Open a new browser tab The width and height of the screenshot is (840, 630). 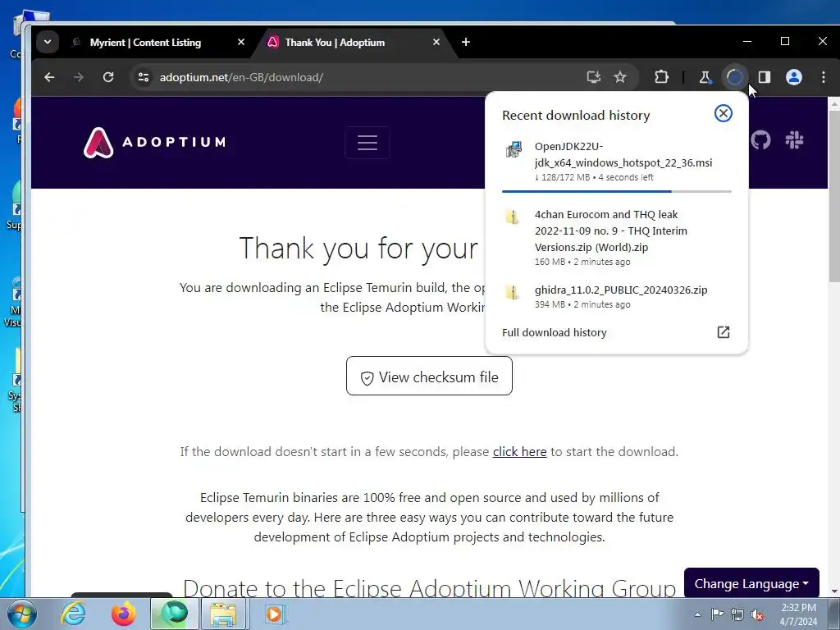pyautogui.click(x=466, y=42)
